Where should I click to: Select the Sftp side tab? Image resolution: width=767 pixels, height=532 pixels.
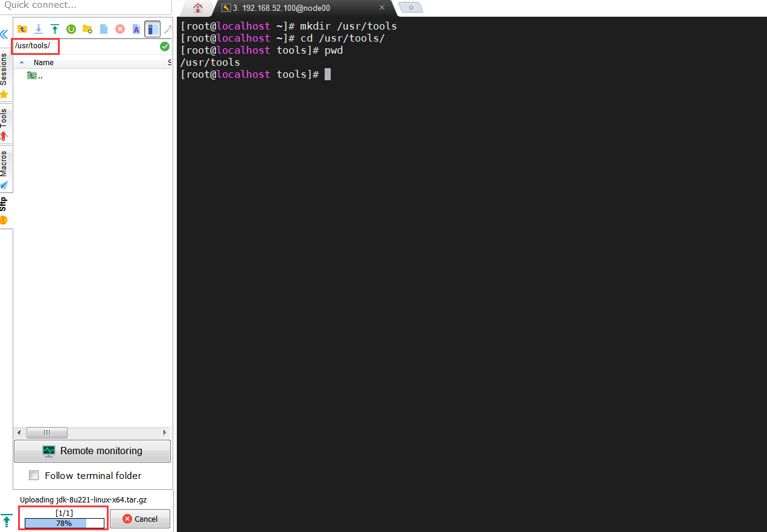click(x=4, y=211)
